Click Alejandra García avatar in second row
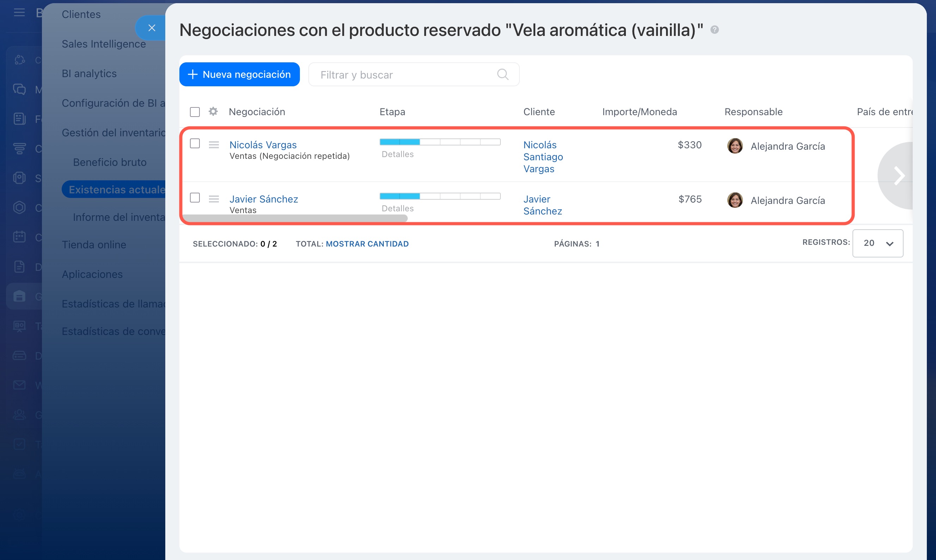The width and height of the screenshot is (936, 560). coord(735,200)
